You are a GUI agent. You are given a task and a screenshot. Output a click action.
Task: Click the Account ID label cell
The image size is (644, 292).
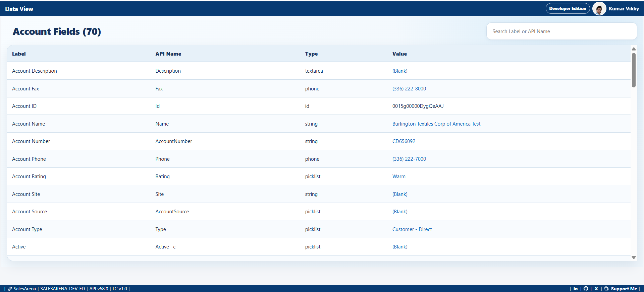[24, 106]
